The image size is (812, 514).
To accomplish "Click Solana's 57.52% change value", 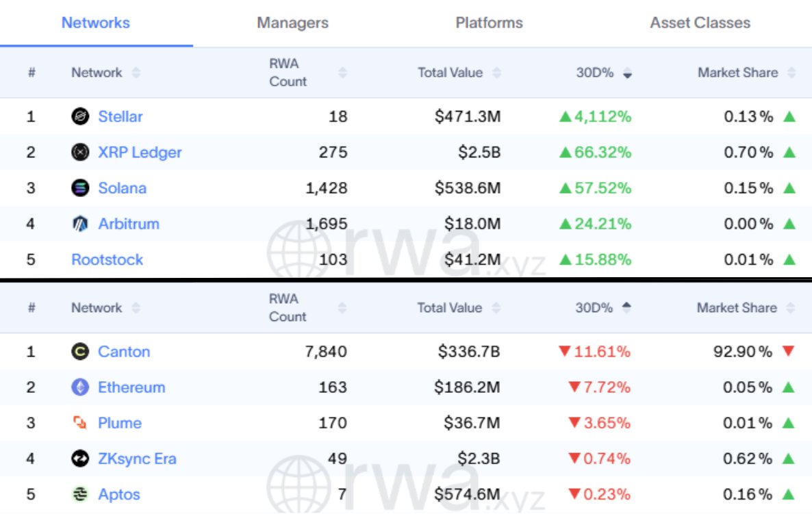I will [596, 188].
